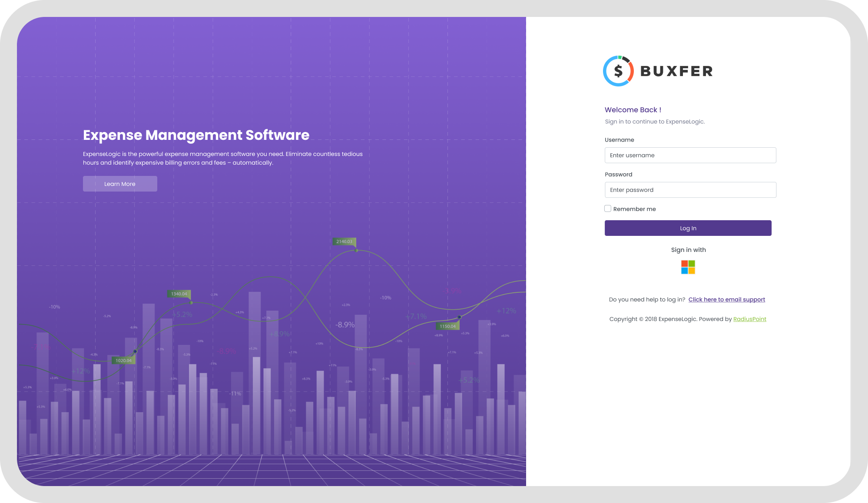Click the Sign in with text
The image size is (868, 503).
coord(688,250)
